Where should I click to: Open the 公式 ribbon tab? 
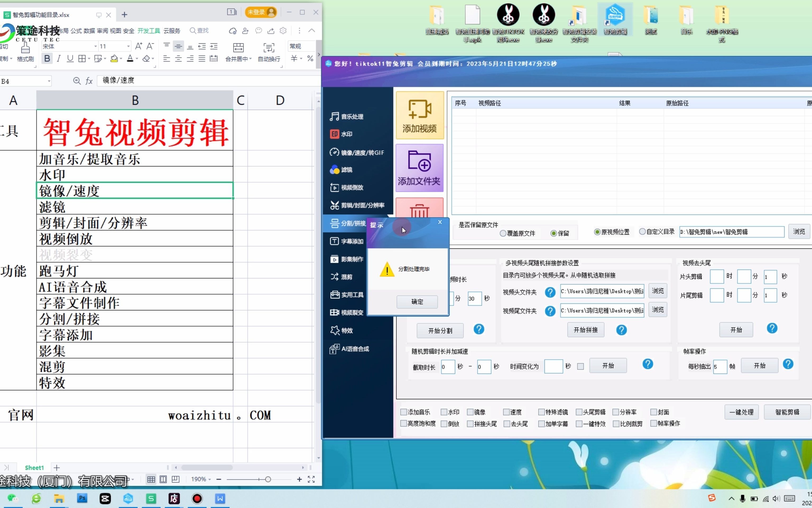[x=76, y=31]
